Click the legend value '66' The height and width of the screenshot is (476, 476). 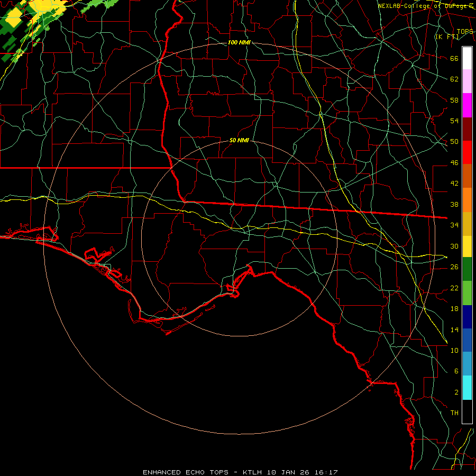coord(454,58)
